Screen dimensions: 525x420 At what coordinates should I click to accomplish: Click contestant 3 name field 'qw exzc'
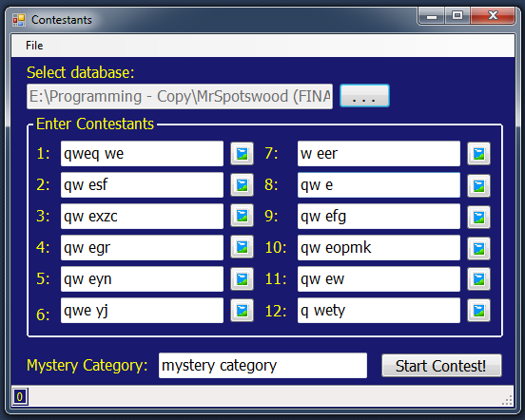point(142,217)
